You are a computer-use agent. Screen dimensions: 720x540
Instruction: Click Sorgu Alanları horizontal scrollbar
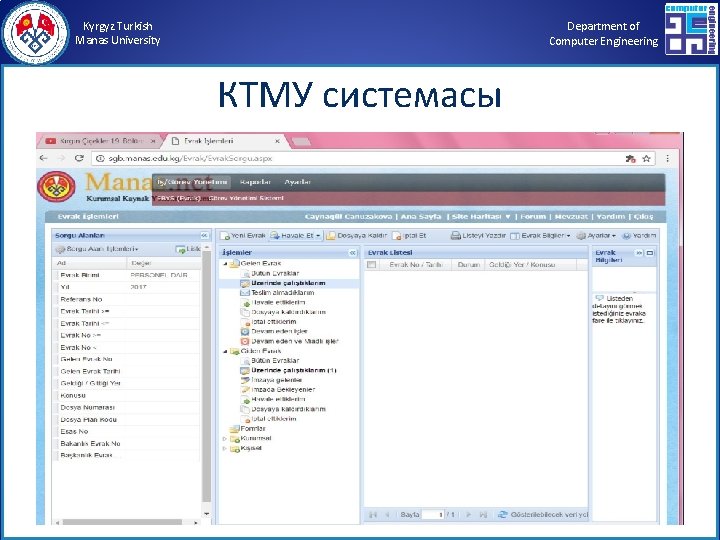[122, 522]
